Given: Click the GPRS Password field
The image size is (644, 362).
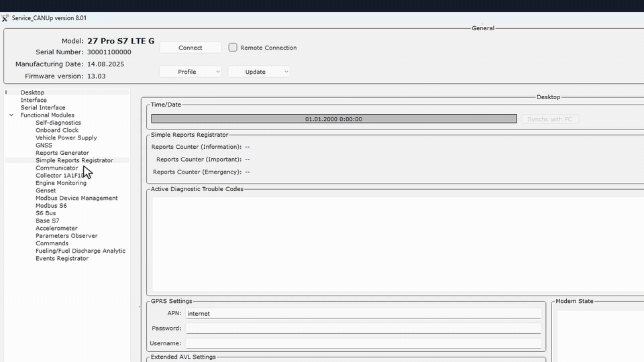Looking at the screenshot, I should pos(363,328).
